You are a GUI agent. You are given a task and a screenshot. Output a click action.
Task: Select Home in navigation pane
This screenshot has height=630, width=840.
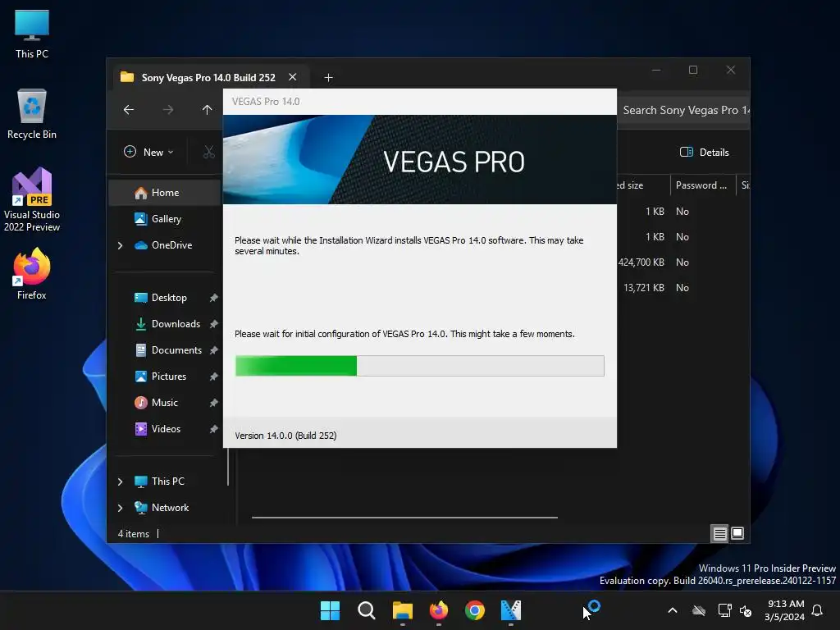tap(165, 193)
